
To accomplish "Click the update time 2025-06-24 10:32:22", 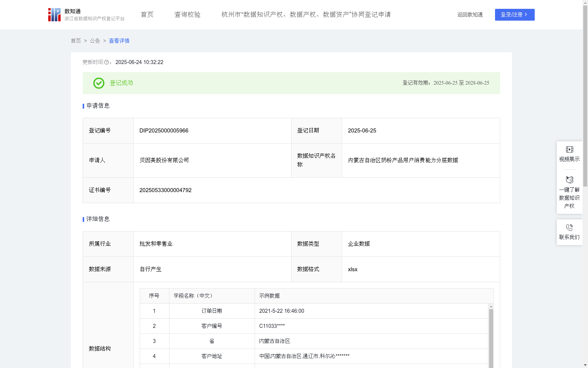I will coord(139,62).
